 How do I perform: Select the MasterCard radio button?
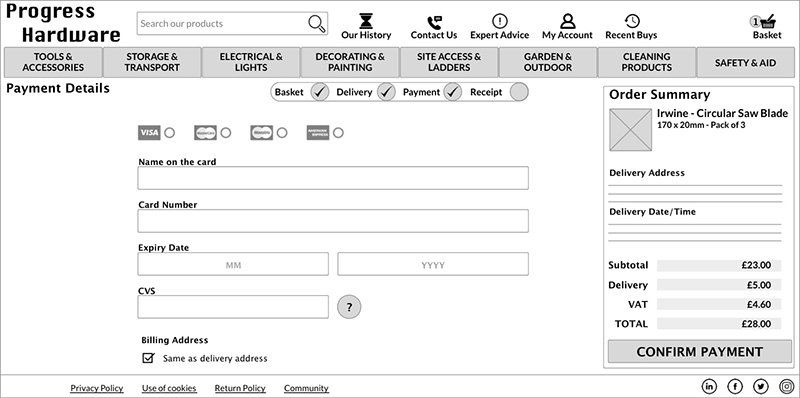[x=226, y=133]
